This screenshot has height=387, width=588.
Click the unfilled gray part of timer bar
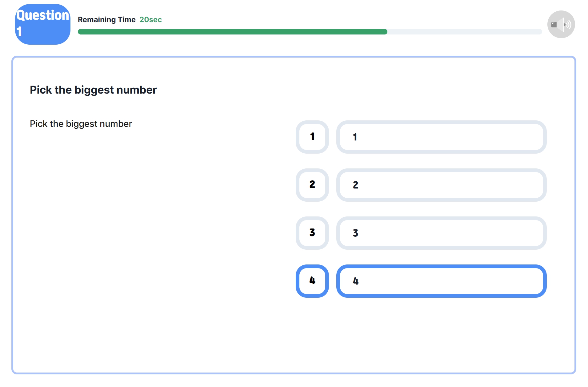click(464, 32)
